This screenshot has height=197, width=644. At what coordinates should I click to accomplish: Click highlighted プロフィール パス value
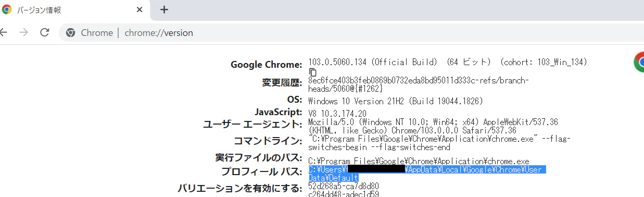click(427, 174)
